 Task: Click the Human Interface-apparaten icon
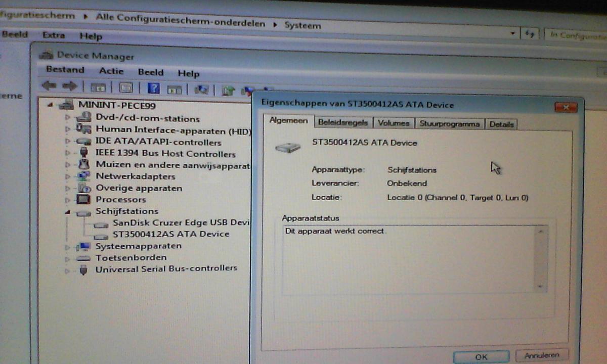pyautogui.click(x=84, y=130)
